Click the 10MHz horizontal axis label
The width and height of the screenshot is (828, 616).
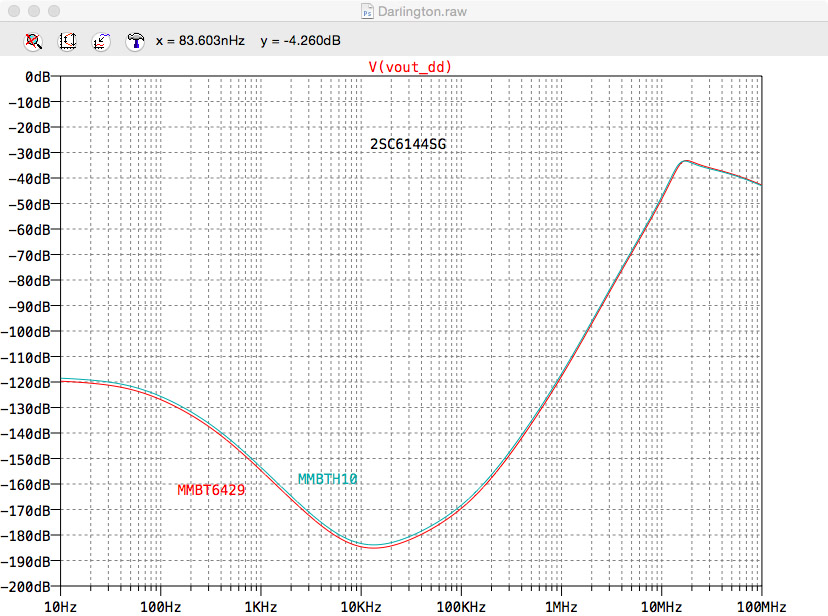661,607
